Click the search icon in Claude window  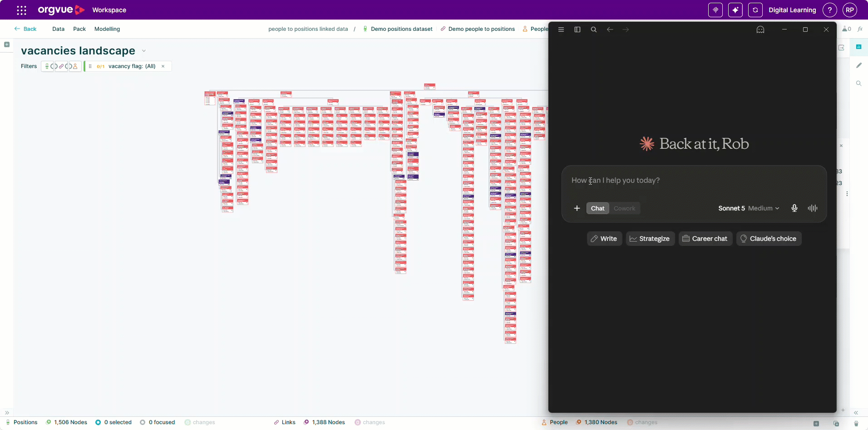pyautogui.click(x=594, y=29)
